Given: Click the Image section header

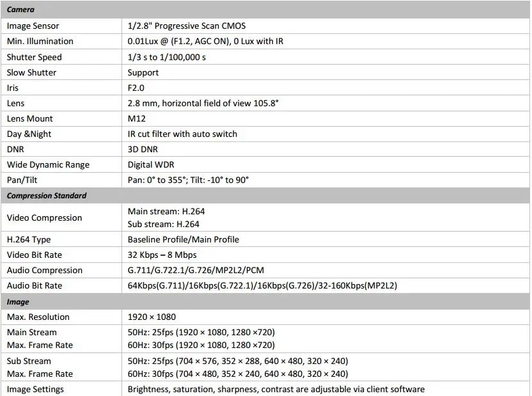Looking at the screenshot, I should [x=18, y=302].
